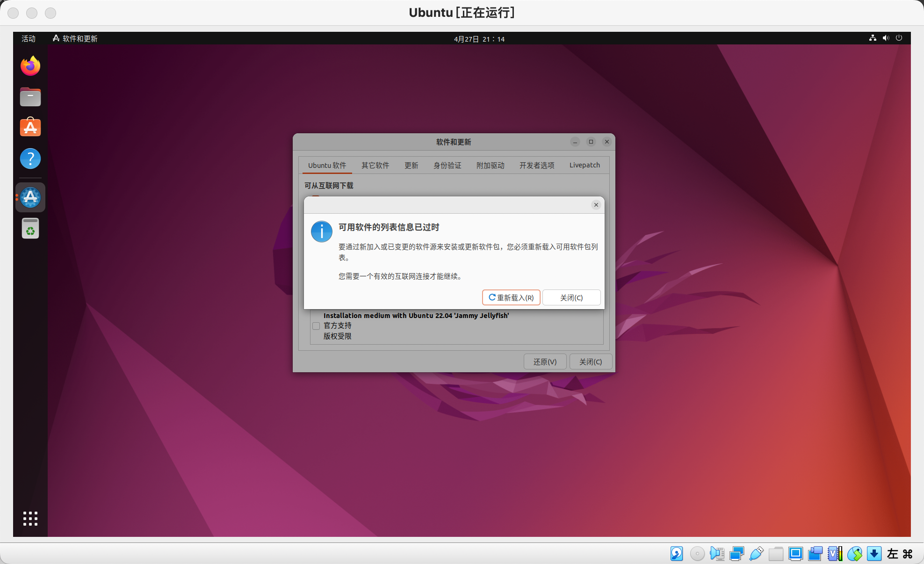Screen dimensions: 924x564
Task: Click the network status icon in top bar
Action: [873, 38]
